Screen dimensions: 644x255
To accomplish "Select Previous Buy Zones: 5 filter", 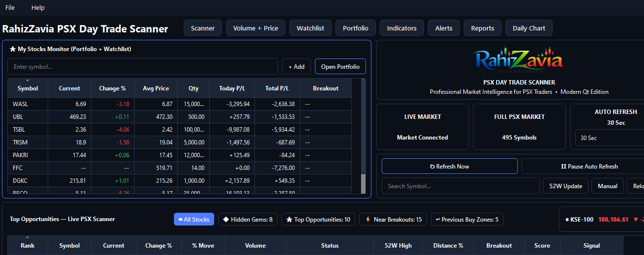I will click(x=467, y=220).
